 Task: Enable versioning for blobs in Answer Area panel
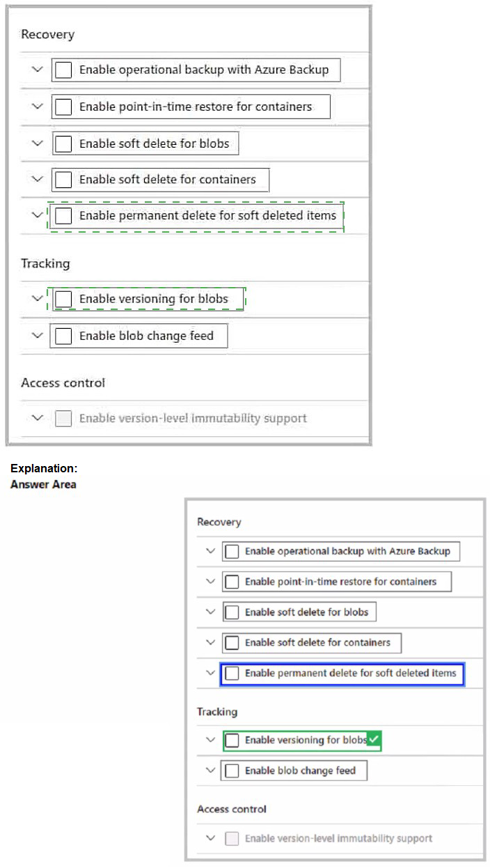point(232,740)
